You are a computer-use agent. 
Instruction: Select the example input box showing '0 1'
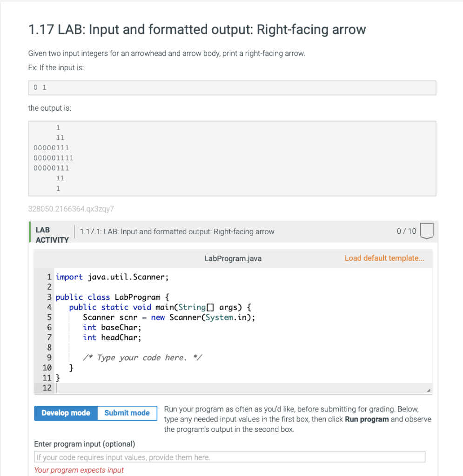[x=232, y=87]
